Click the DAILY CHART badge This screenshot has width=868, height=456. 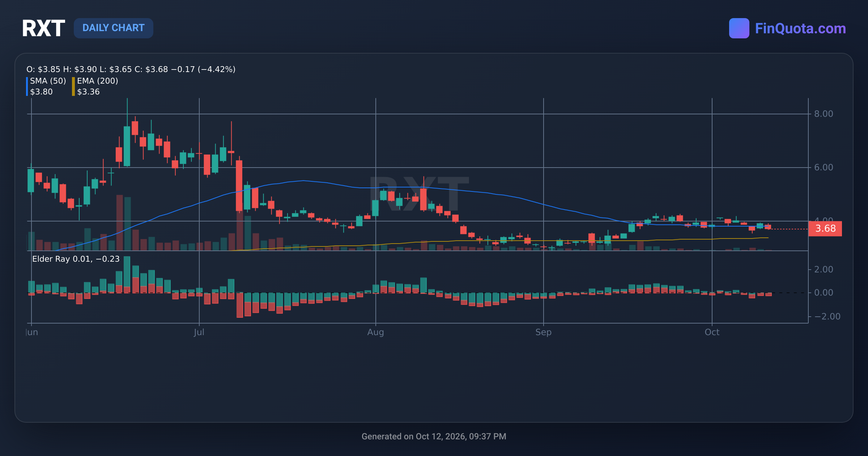[114, 28]
